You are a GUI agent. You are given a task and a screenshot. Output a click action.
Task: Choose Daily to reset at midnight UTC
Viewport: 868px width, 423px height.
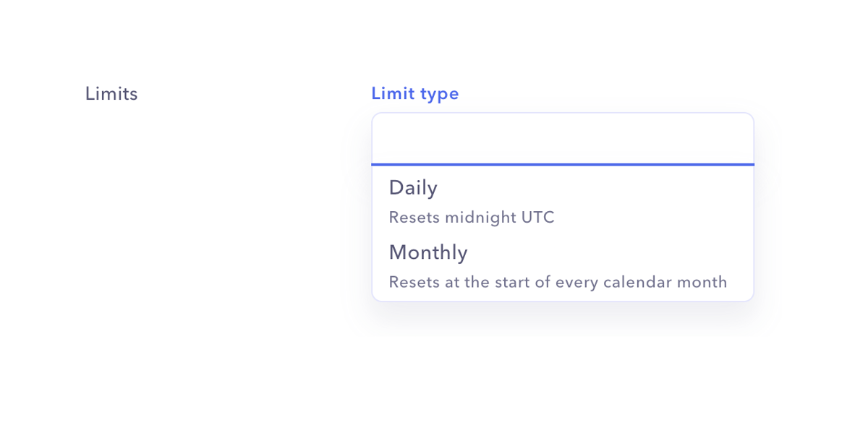413,188
